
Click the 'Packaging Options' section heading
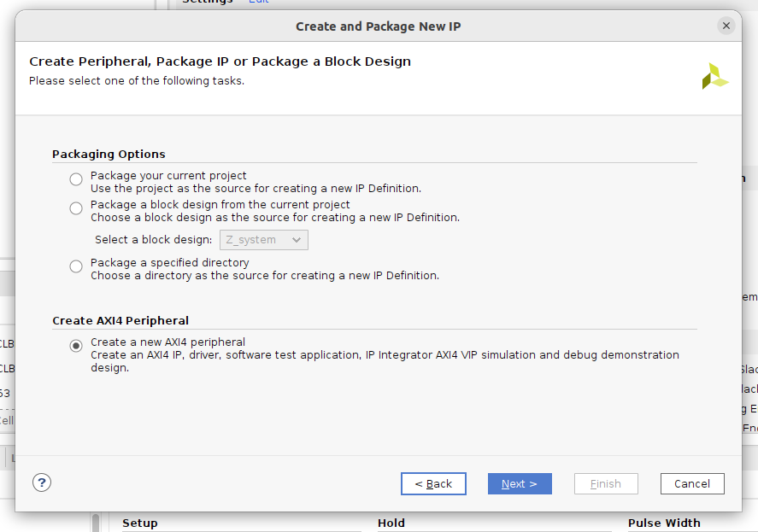pos(109,155)
